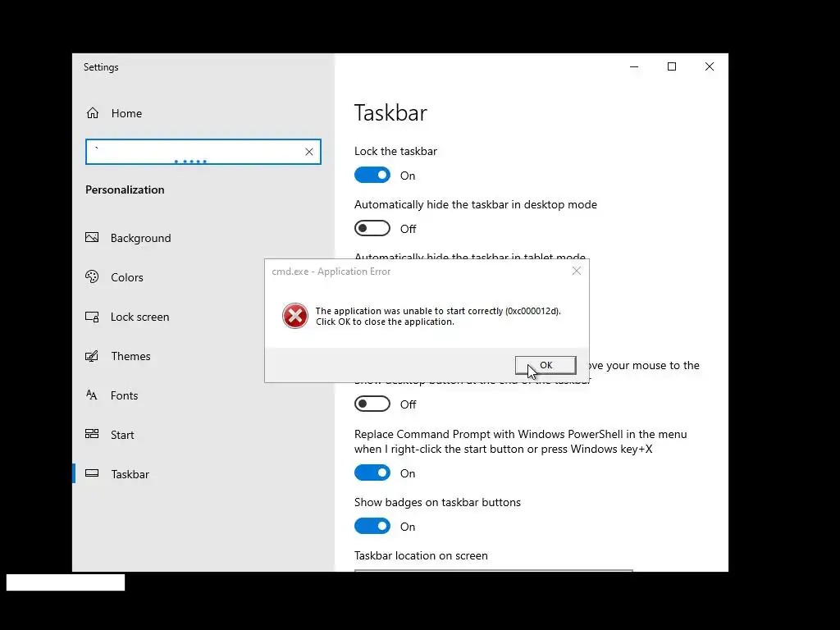Viewport: 840px width, 630px height.
Task: Click the Background picture icon
Action: 92,237
